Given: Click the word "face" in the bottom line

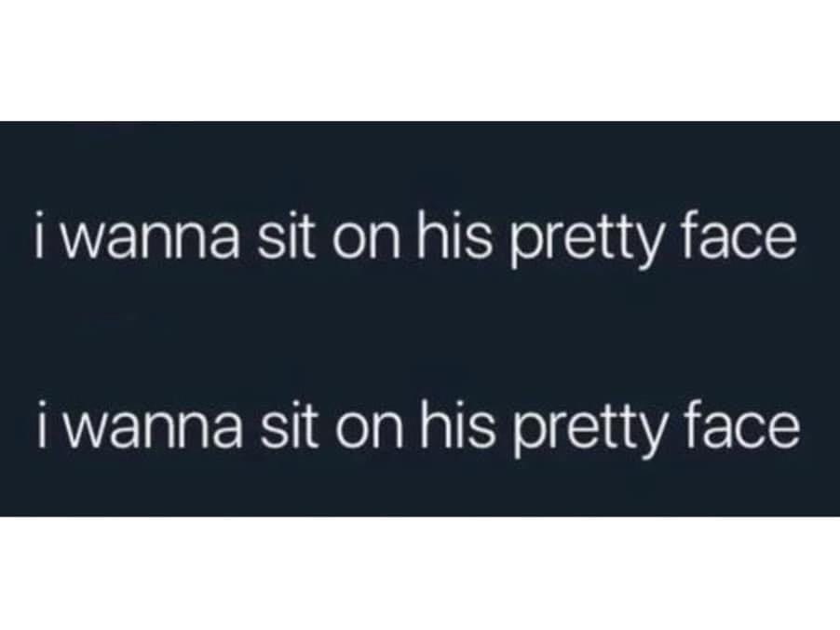Looking at the screenshot, I should point(744,422).
